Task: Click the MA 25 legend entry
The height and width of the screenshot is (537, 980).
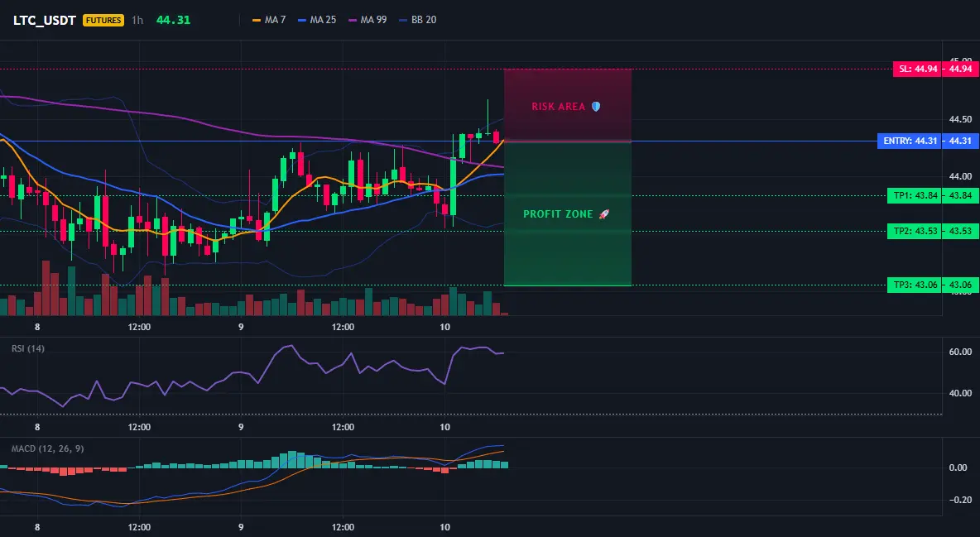Action: coord(317,20)
